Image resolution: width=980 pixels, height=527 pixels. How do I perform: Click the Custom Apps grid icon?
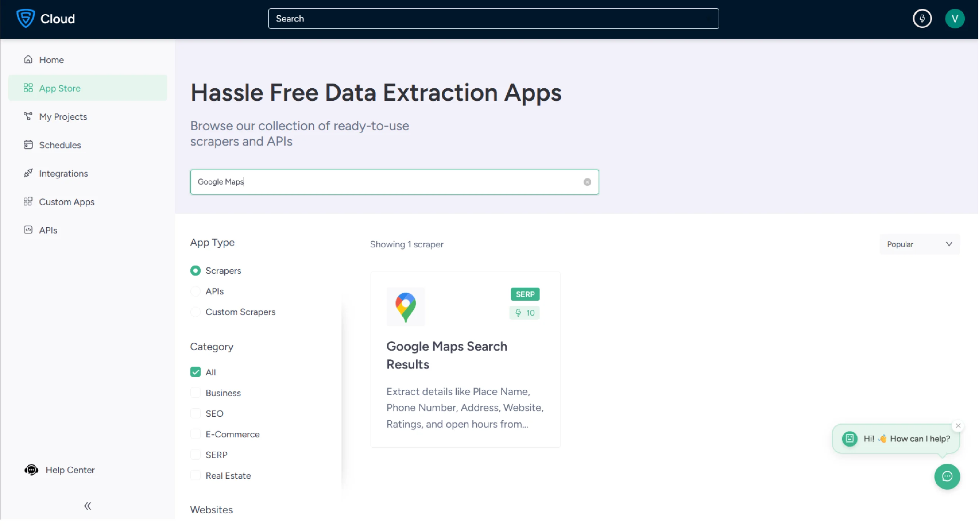pyautogui.click(x=28, y=201)
